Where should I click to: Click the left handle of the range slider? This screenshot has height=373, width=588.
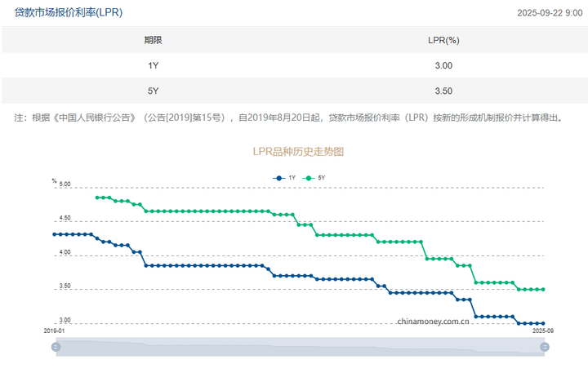point(56,347)
